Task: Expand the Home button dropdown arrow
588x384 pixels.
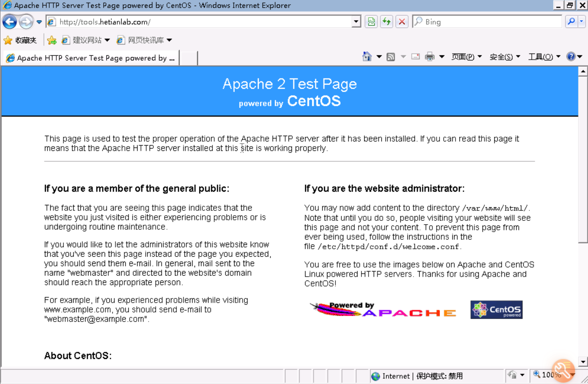Action: [379, 57]
